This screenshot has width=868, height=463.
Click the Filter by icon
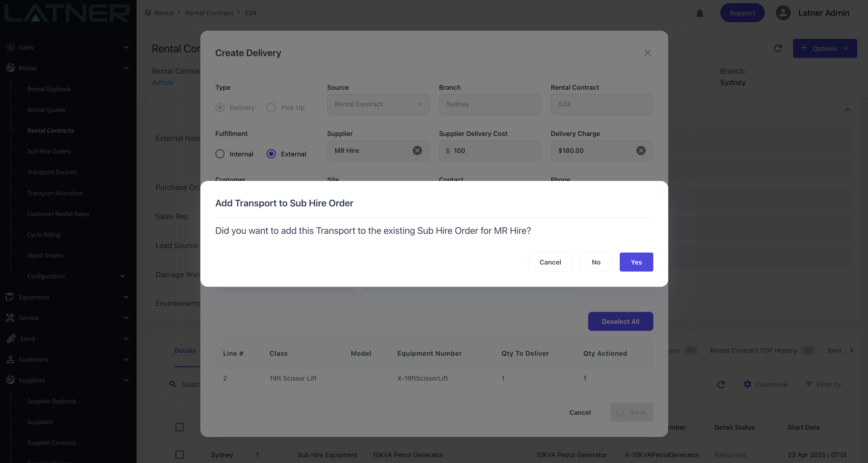pyautogui.click(x=809, y=384)
